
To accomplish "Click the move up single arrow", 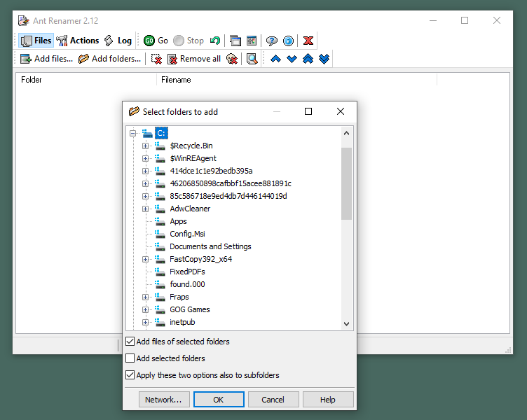I will click(275, 59).
